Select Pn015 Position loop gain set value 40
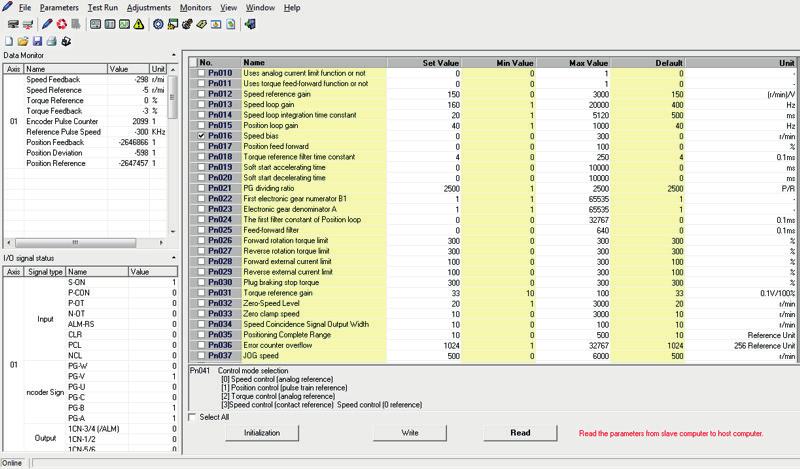This screenshot has width=800, height=469. tap(424, 126)
